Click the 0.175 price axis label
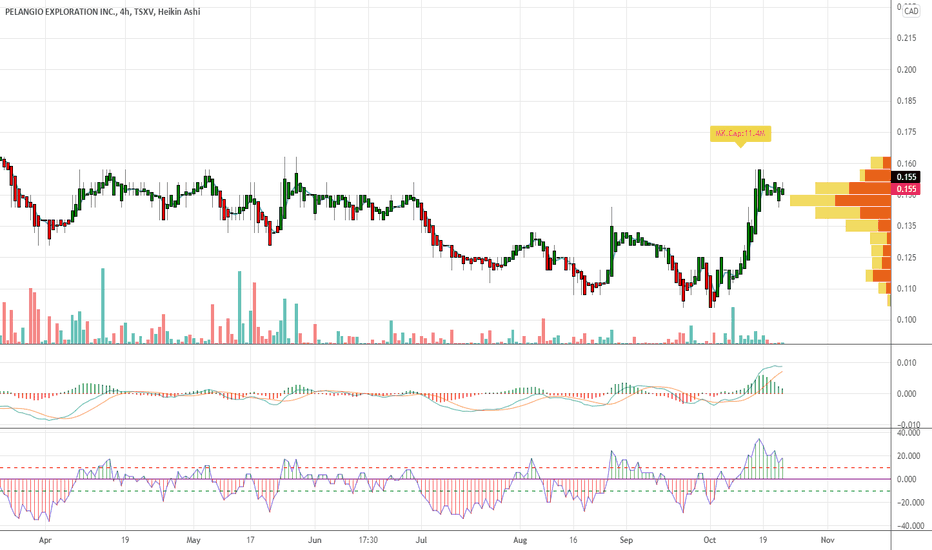932x550 pixels. 906,132
